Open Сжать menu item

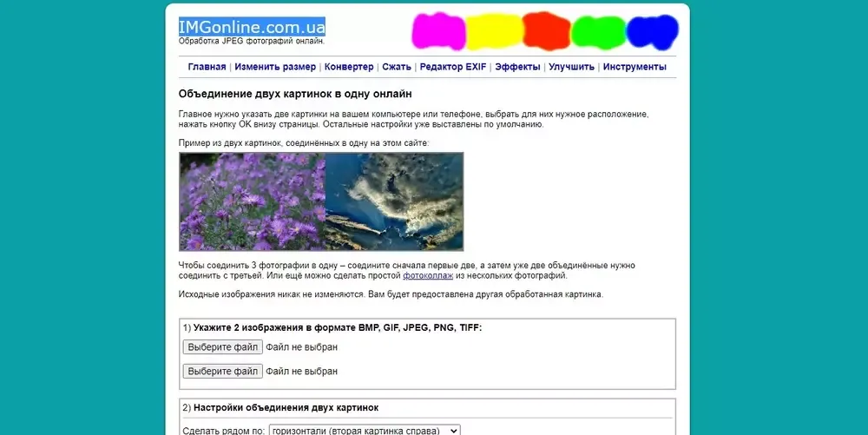pyautogui.click(x=397, y=66)
